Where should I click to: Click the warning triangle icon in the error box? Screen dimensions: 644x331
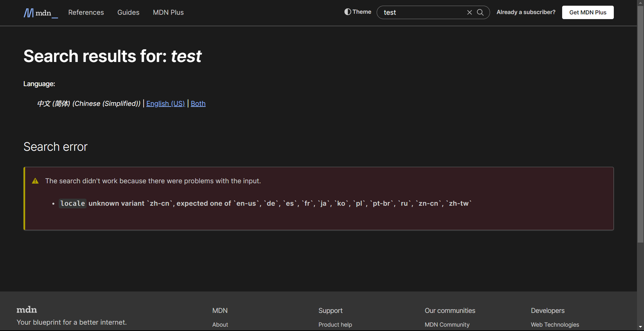point(35,181)
